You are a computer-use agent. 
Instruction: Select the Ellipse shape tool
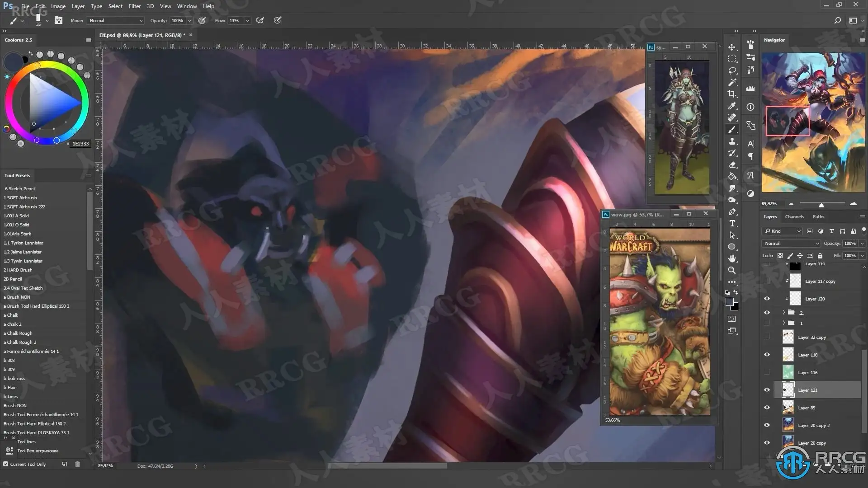732,247
